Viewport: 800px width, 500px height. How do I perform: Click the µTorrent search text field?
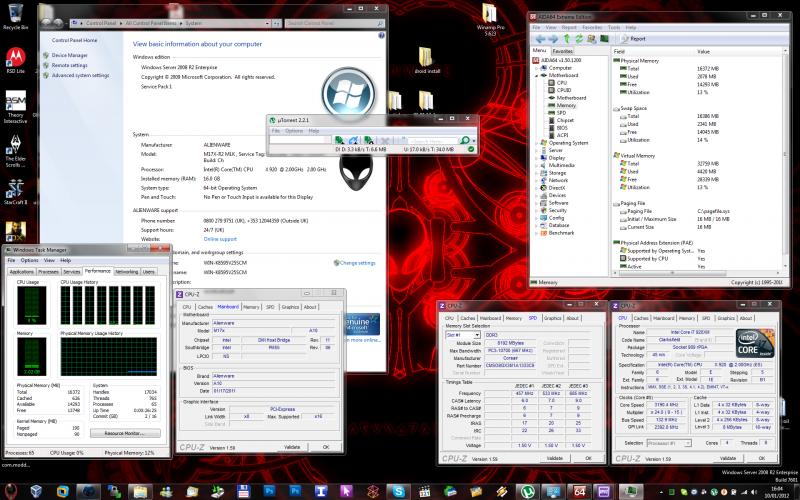pos(433,140)
